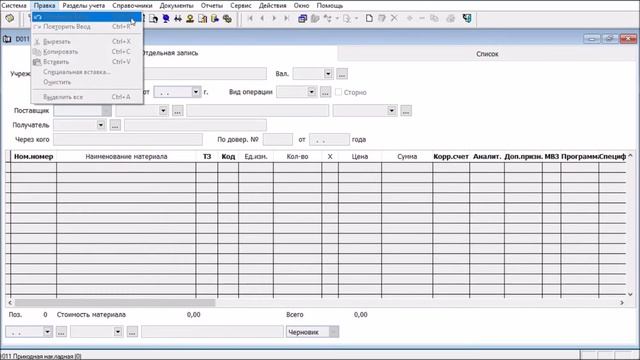640x360 pixels.
Task: Open the Система menu
Action: [x=14, y=6]
